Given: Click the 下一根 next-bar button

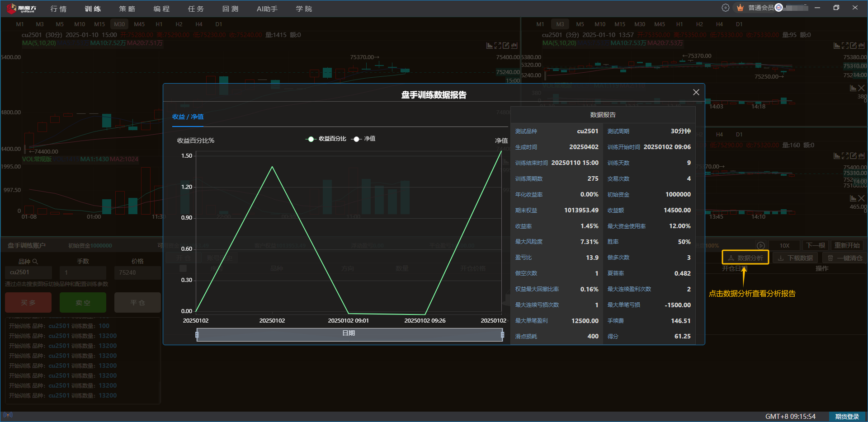Looking at the screenshot, I should (x=816, y=245).
